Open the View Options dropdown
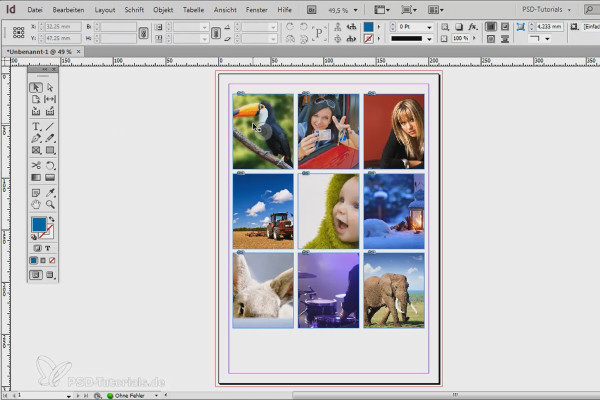This screenshot has width=600, height=400. pyautogui.click(x=382, y=10)
